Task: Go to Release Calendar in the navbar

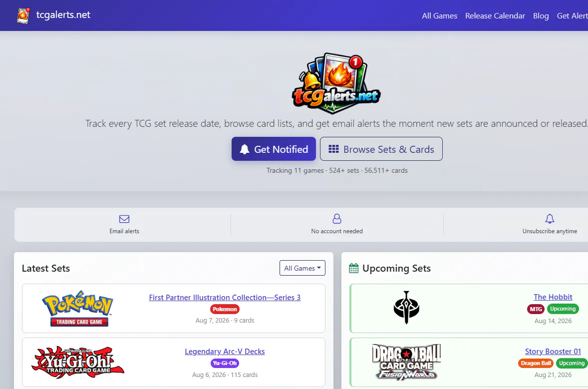Action: click(495, 16)
